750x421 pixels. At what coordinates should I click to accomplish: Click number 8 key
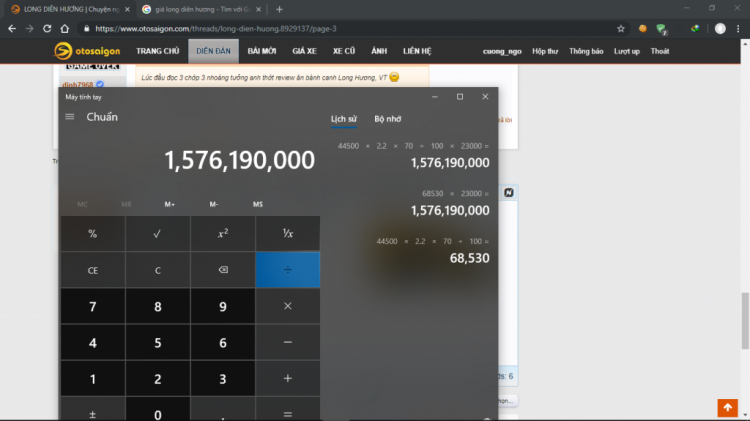click(x=158, y=306)
